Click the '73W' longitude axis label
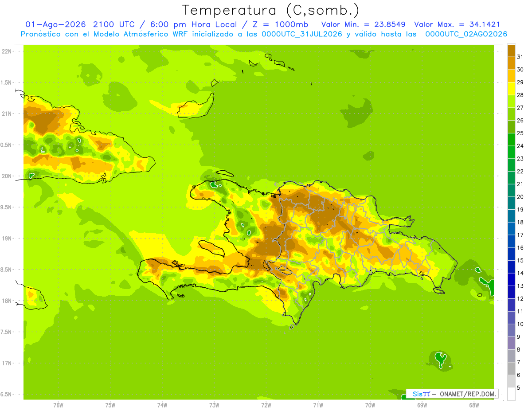The height and width of the screenshot is (411, 532). click(x=214, y=405)
